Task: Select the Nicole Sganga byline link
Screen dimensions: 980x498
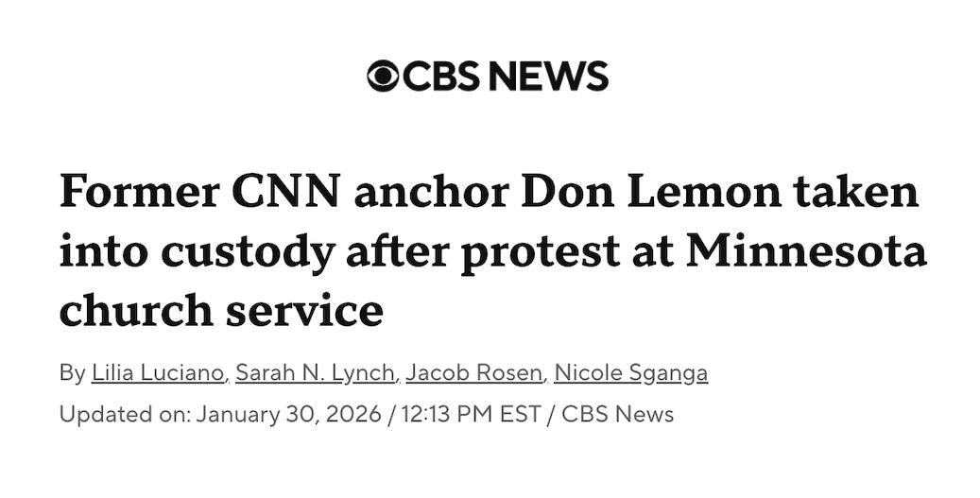Action: (630, 373)
